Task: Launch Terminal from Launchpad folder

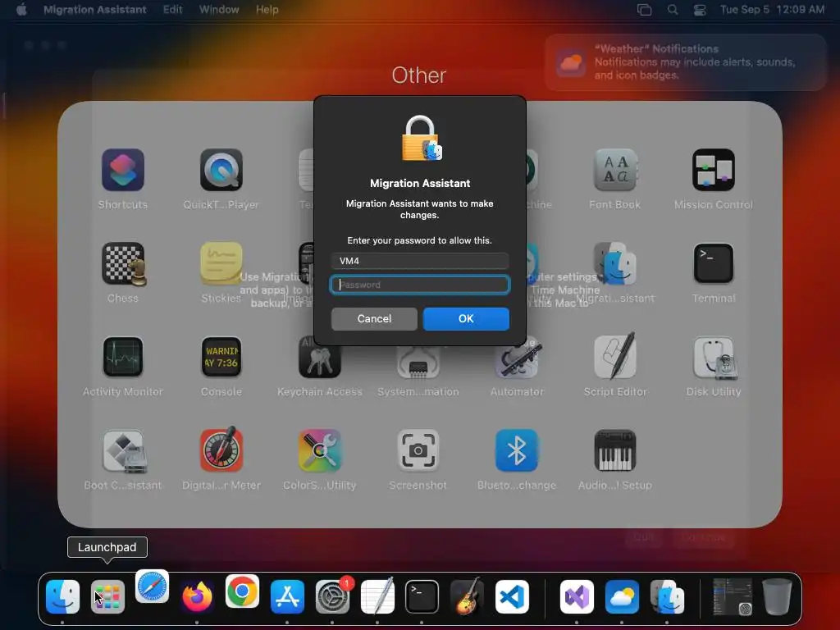Action: 714,263
